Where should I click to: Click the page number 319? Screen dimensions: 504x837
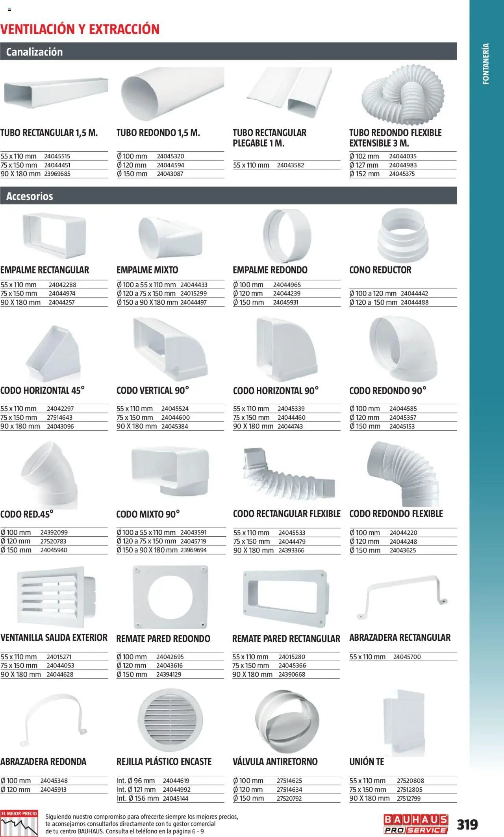click(x=467, y=824)
